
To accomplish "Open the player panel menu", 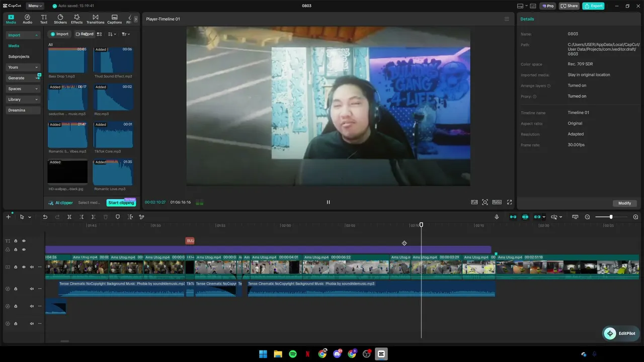I will click(507, 19).
